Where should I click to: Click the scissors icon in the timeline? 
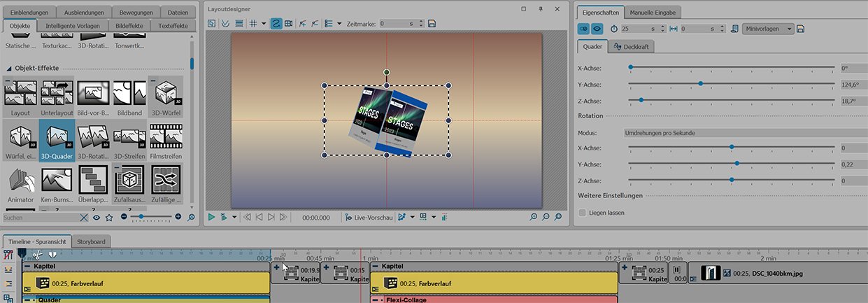point(38,255)
